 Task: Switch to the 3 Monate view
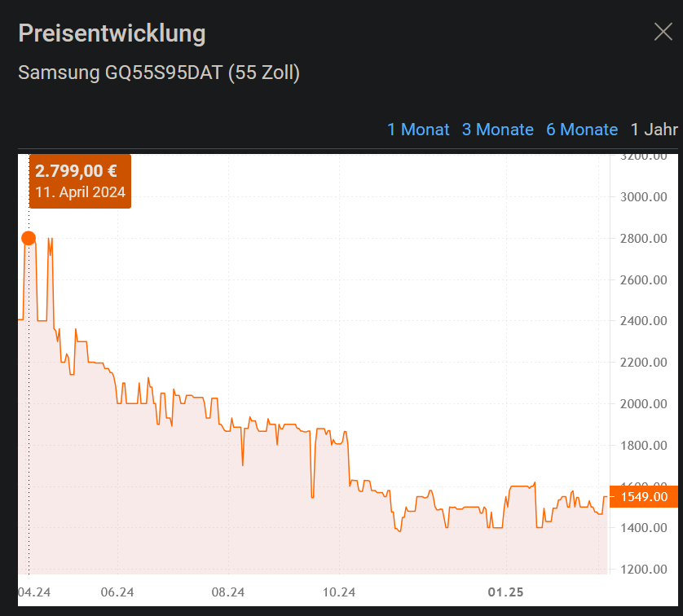click(x=497, y=130)
